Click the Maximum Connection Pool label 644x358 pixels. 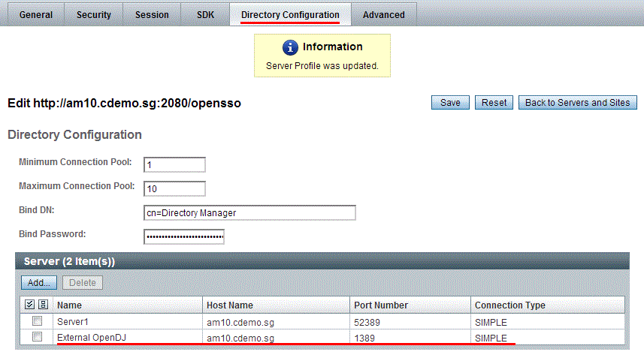(77, 186)
